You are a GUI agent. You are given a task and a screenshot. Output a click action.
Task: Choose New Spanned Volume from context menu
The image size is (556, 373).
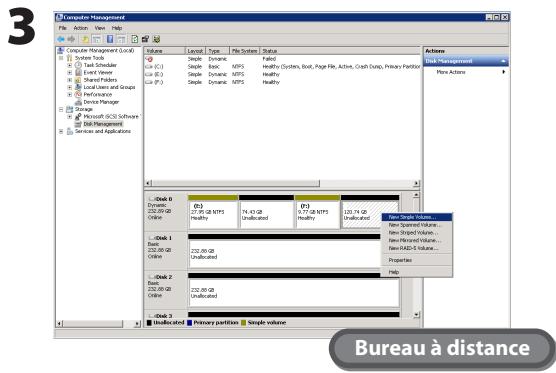(417, 225)
